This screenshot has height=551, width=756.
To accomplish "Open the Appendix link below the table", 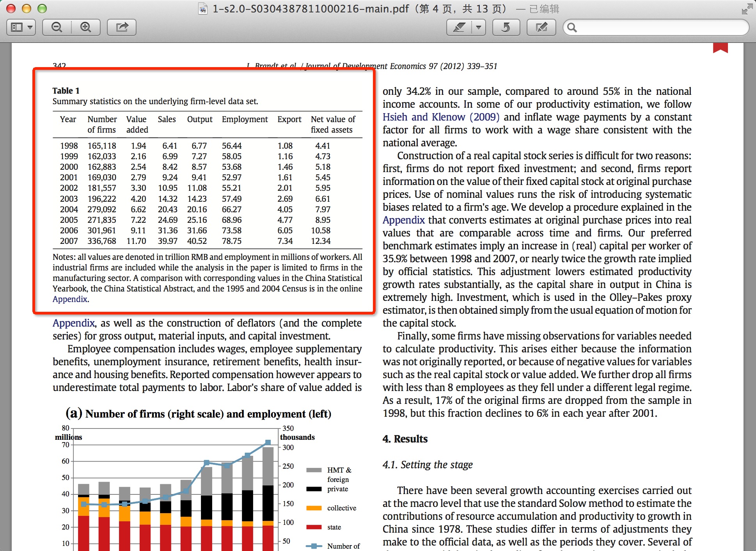I will click(x=74, y=323).
